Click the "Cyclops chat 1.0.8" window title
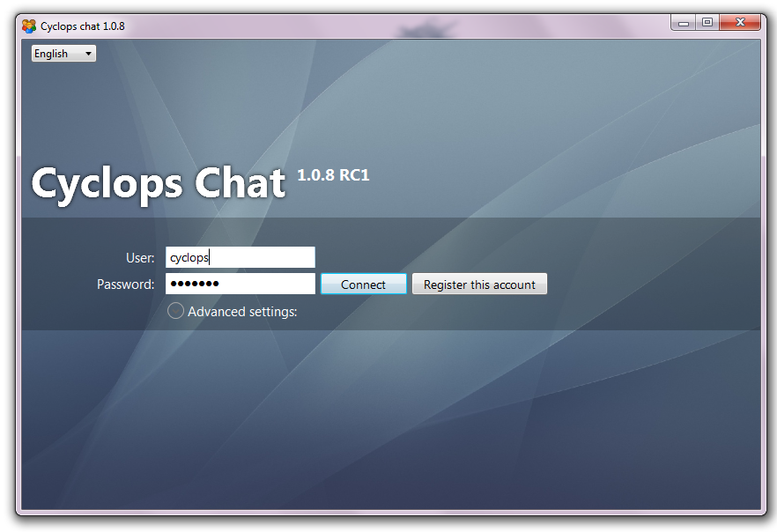The width and height of the screenshot is (777, 532). coord(83,26)
